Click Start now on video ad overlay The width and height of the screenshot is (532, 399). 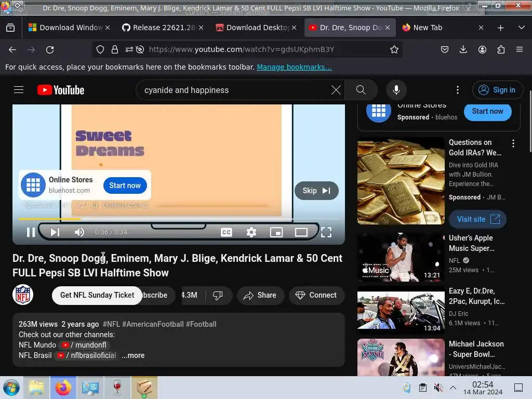[125, 185]
